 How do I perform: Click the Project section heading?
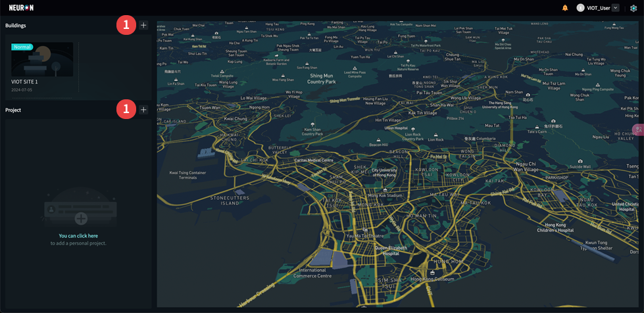coord(13,110)
